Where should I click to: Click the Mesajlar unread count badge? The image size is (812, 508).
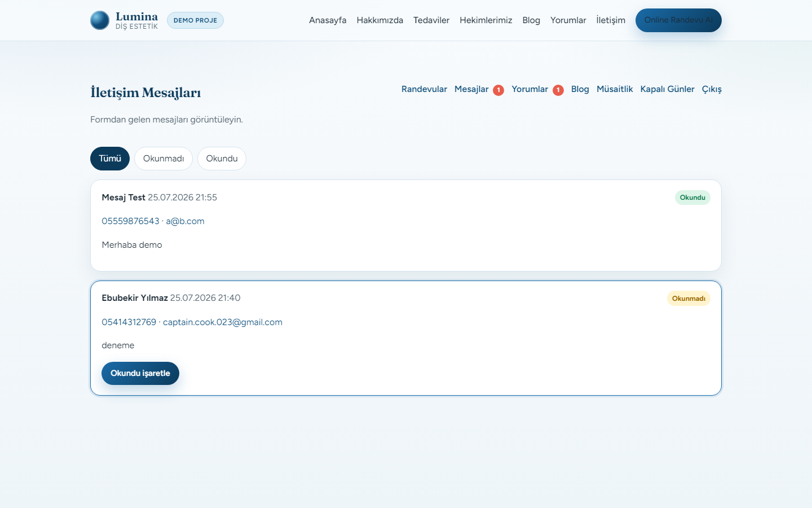pos(498,90)
